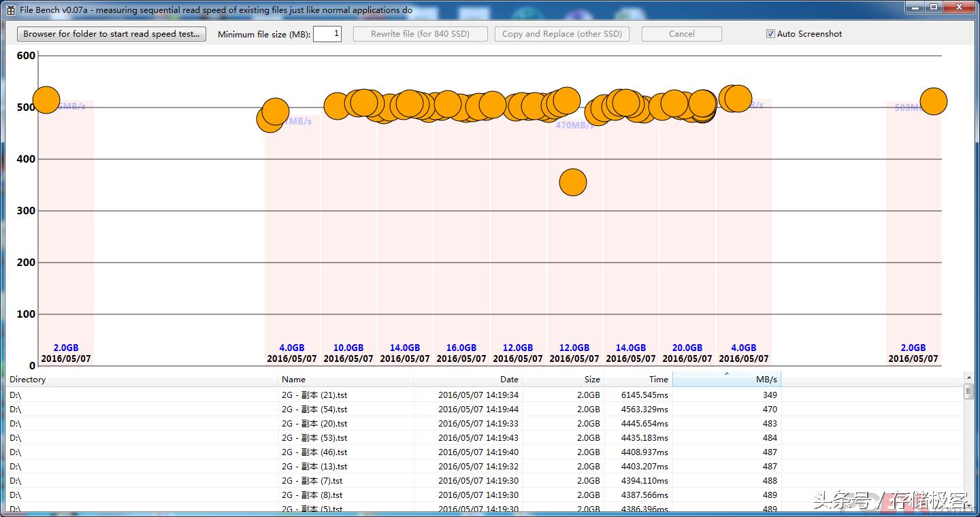Select the leftmost orange data point on chart
Viewport: 980px width, 517px height.
(x=46, y=100)
